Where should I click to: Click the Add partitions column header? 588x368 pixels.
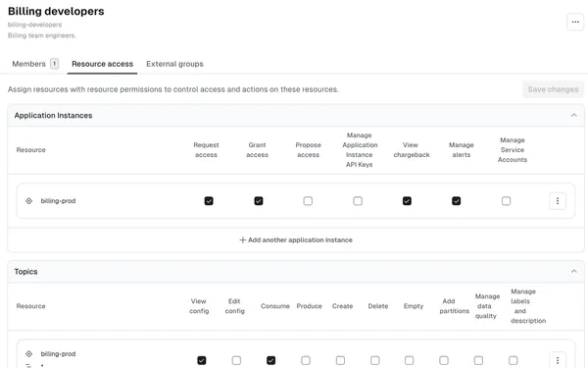[454, 306]
